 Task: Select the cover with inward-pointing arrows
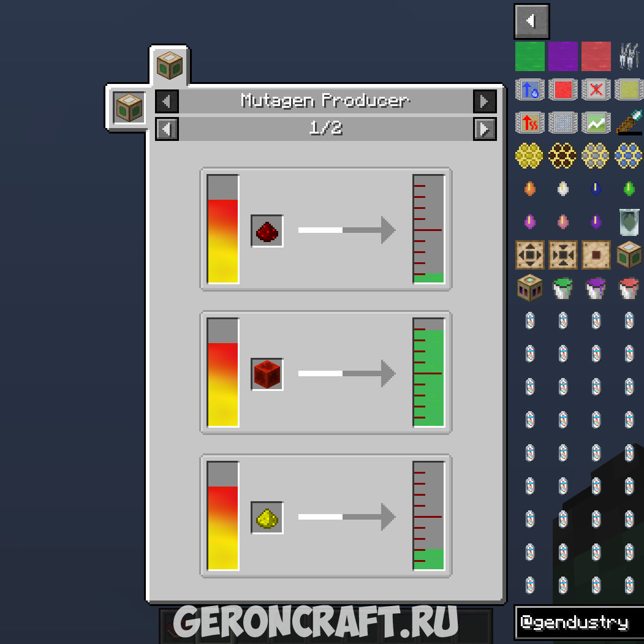563,255
